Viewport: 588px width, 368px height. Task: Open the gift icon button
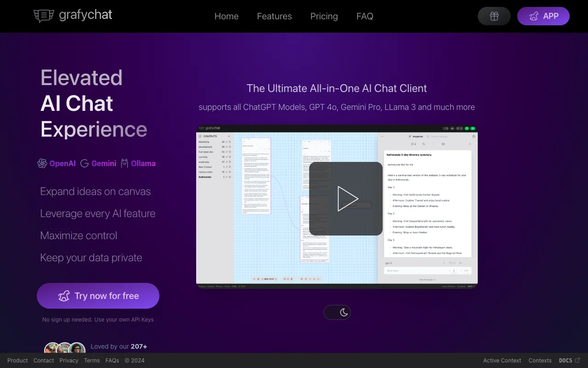point(494,16)
